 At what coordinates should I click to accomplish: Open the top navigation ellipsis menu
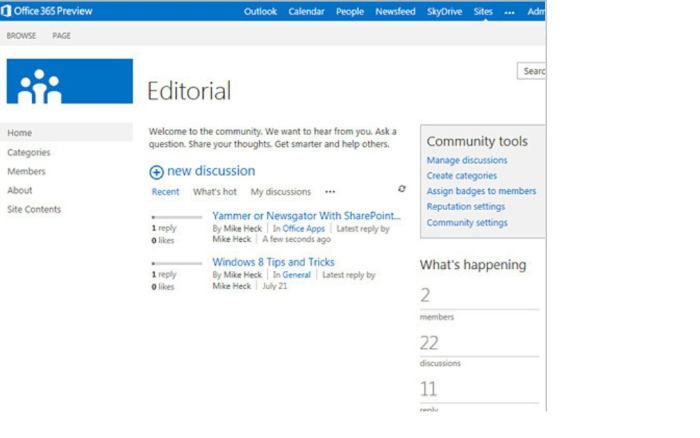509,12
